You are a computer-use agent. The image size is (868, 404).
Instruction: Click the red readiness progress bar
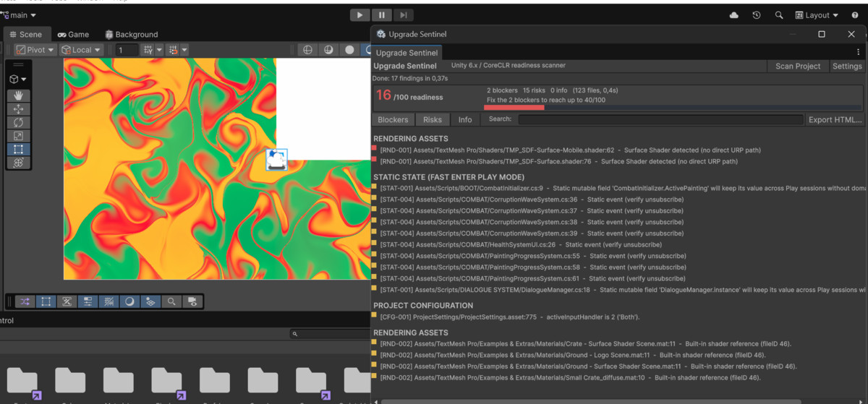[514, 106]
